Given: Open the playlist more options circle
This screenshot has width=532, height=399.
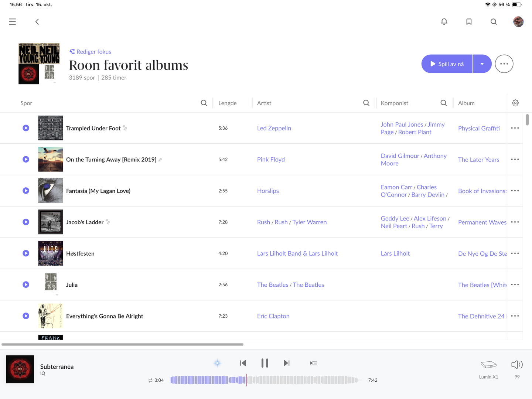Looking at the screenshot, I should [x=504, y=64].
